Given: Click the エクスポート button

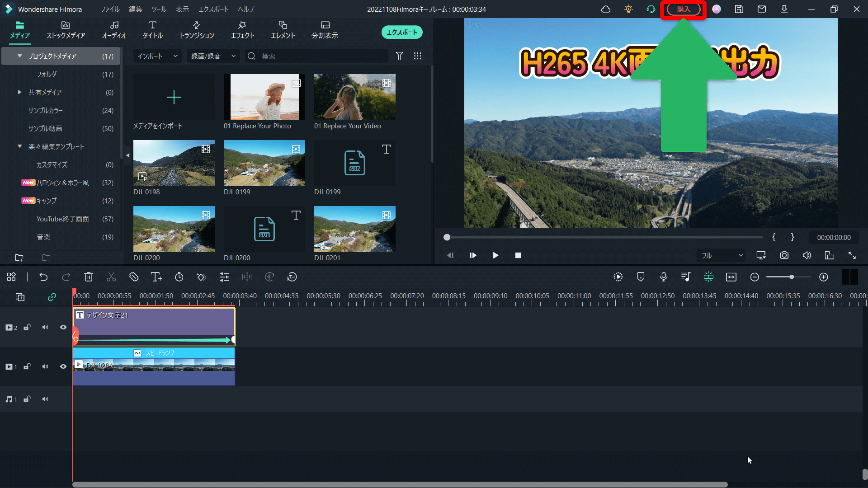Looking at the screenshot, I should (x=402, y=32).
